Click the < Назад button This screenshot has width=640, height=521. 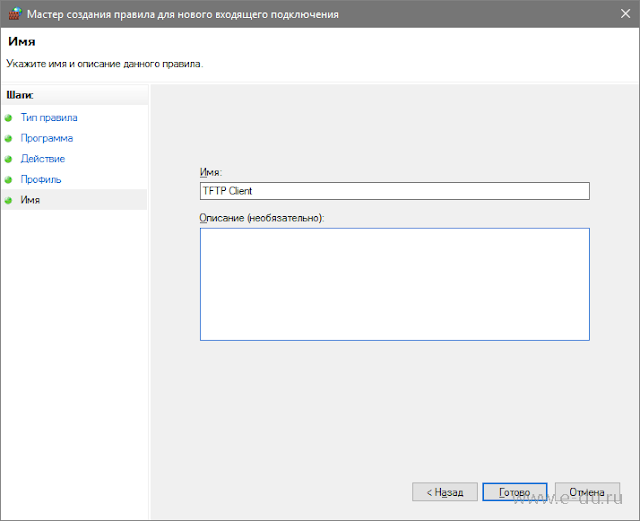pos(444,492)
